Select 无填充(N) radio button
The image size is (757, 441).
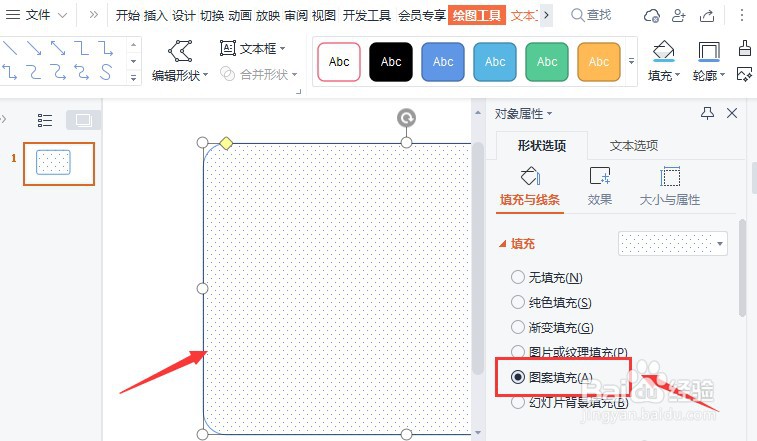518,277
